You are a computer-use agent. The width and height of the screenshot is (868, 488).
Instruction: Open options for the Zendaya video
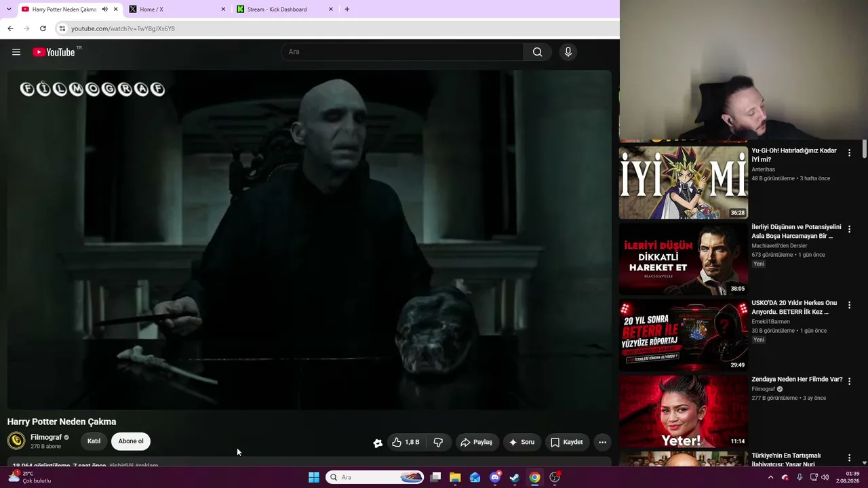coord(849,382)
